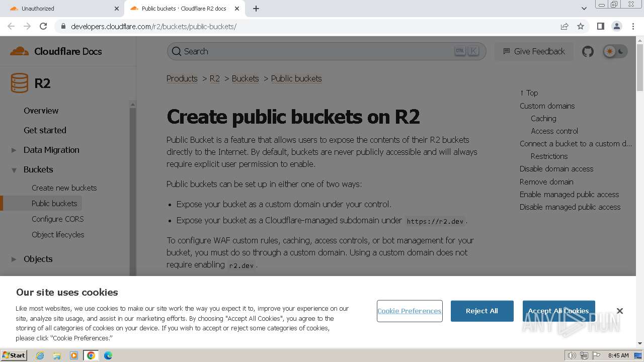Click the Give Feedback button
Viewport: 644px width, 362px height.
534,51
